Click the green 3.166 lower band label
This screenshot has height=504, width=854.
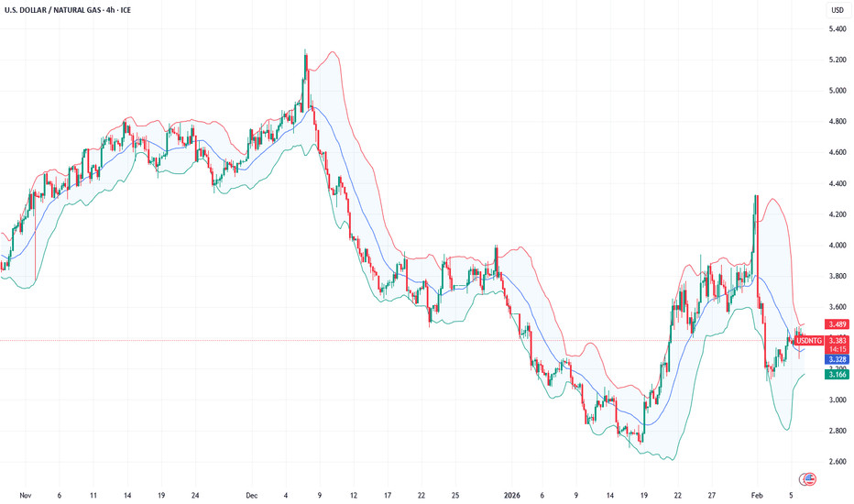coord(838,375)
